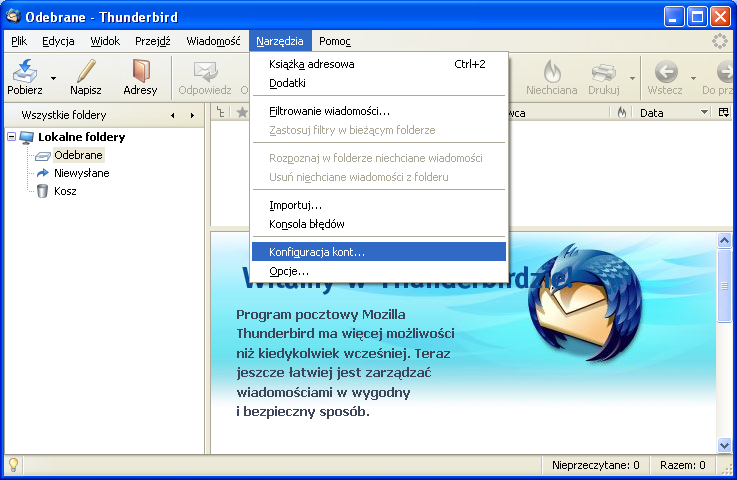Click the Wstecz back arrow icon
This screenshot has height=480, width=737.
click(x=665, y=71)
